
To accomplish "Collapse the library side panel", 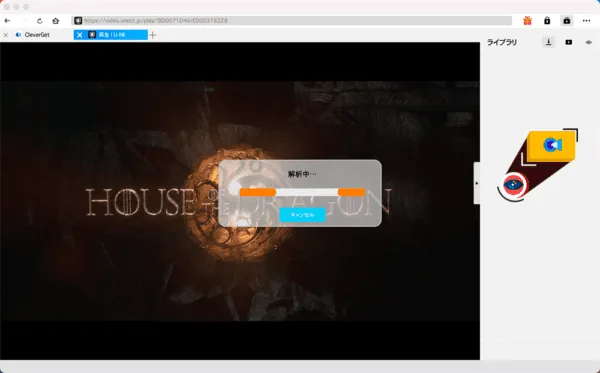I will coord(477,183).
